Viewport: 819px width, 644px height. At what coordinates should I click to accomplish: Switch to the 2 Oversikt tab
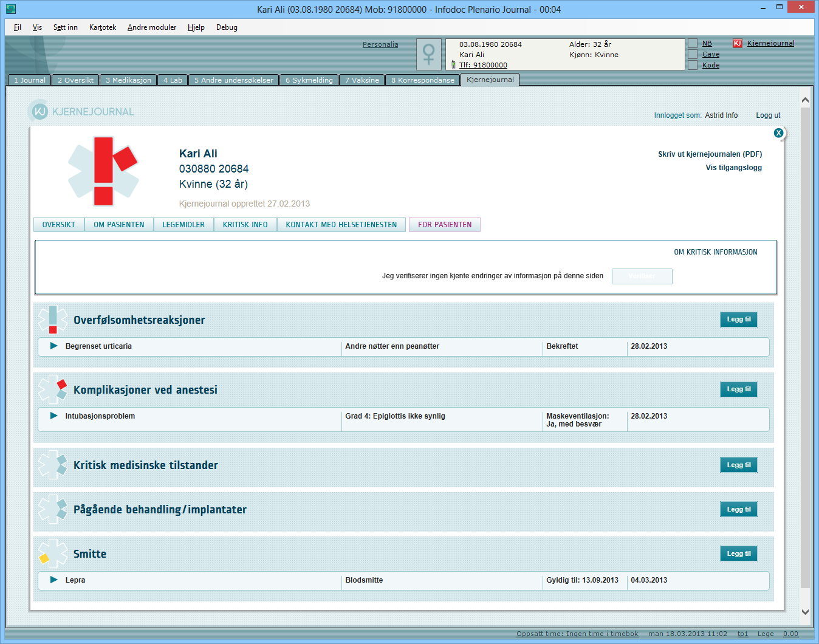tap(75, 80)
